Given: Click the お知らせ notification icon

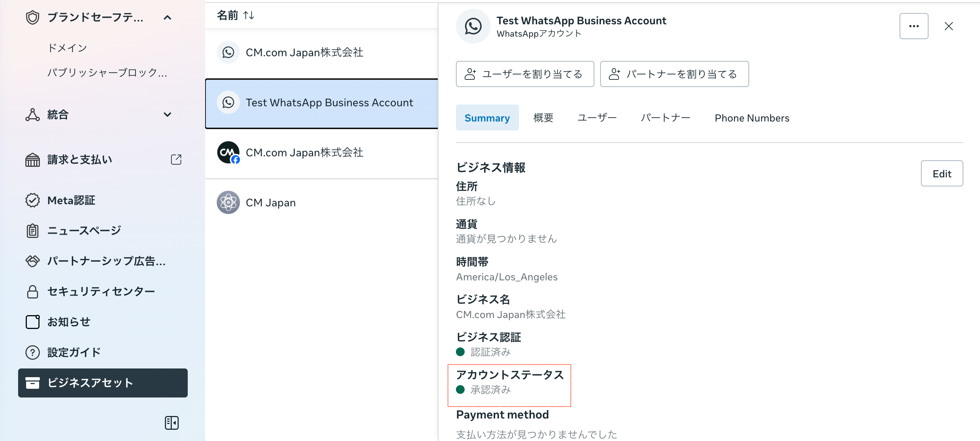Looking at the screenshot, I should (32, 322).
